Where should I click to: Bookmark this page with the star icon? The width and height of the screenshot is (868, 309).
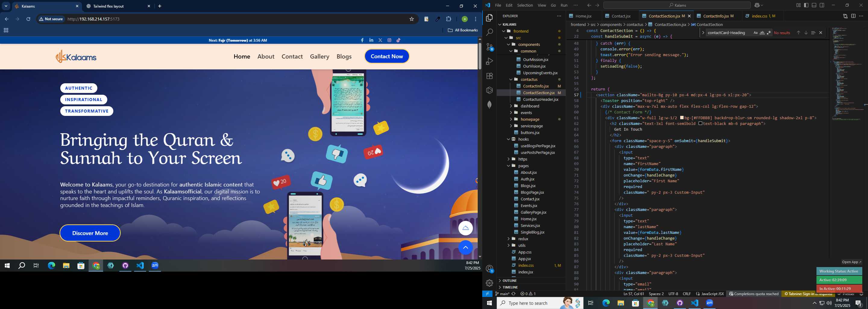click(x=411, y=19)
